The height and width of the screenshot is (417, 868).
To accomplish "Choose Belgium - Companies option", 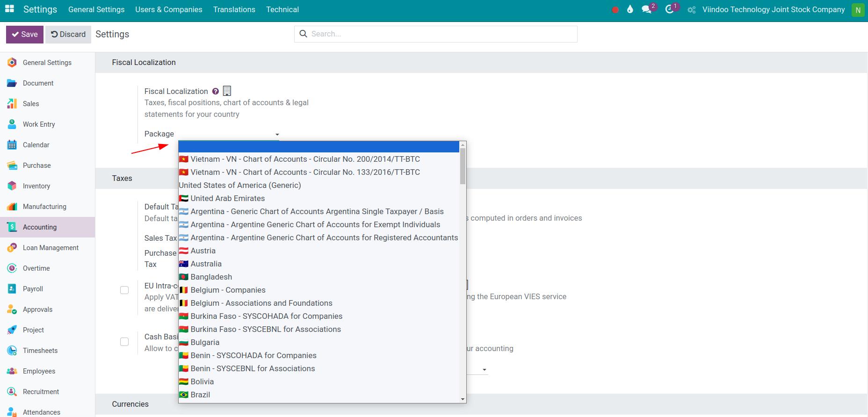I will [x=319, y=290].
